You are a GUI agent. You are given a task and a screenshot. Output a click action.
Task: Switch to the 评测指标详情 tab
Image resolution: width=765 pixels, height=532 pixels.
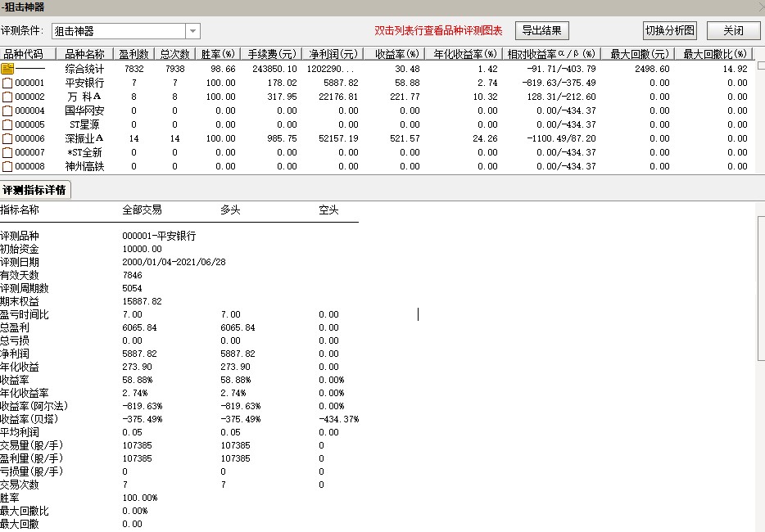(x=34, y=190)
